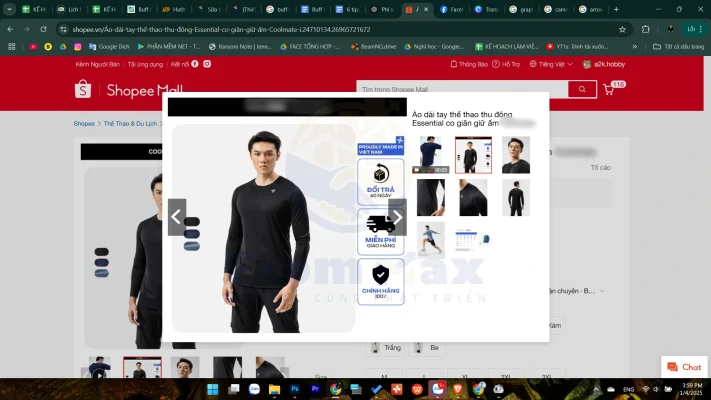Viewport: 711px width, 400px height.
Task: Click the Shopee Mall logo
Action: click(x=129, y=90)
